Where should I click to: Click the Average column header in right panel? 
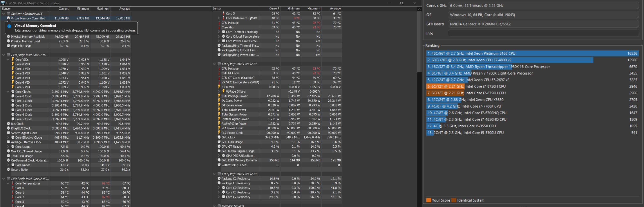point(335,9)
